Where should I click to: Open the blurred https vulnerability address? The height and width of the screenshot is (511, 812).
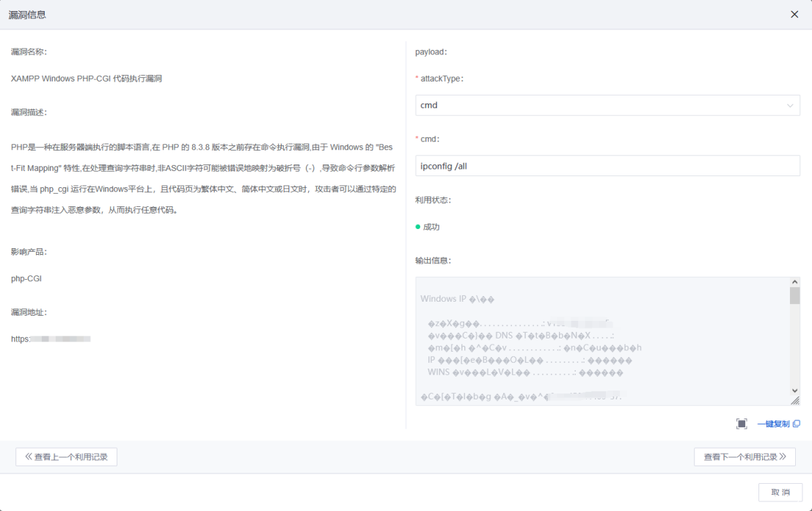click(x=51, y=339)
